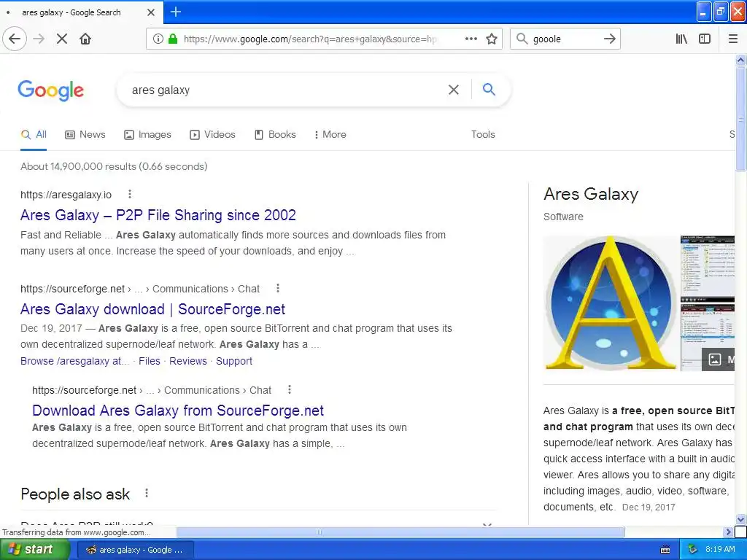Switch to the Videos results tab

pyautogui.click(x=212, y=135)
